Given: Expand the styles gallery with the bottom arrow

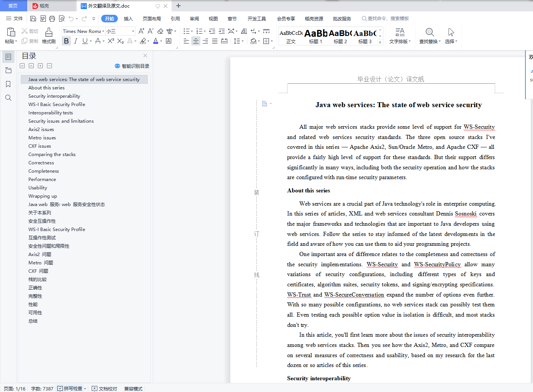Looking at the screenshot, I should [380, 42].
